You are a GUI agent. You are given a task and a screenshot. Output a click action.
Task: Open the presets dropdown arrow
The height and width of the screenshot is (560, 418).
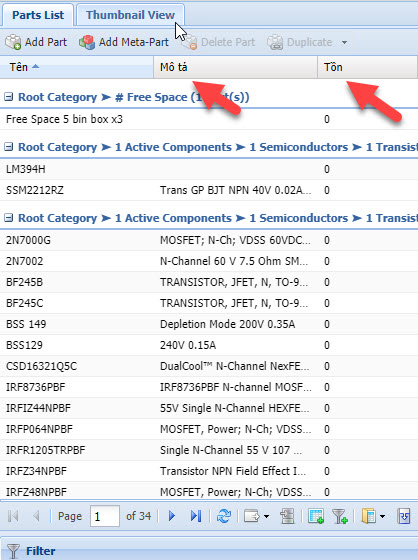point(382,516)
